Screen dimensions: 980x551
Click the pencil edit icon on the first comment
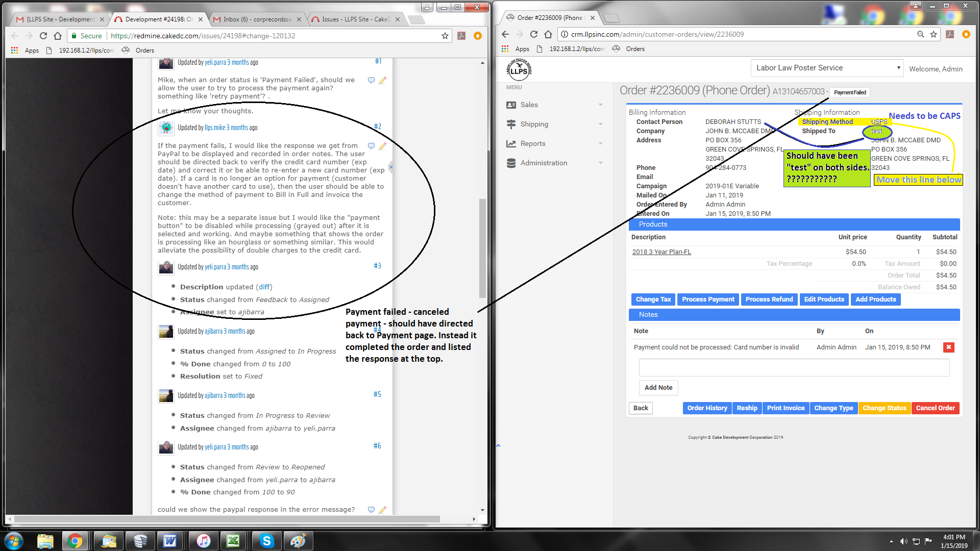pos(383,80)
